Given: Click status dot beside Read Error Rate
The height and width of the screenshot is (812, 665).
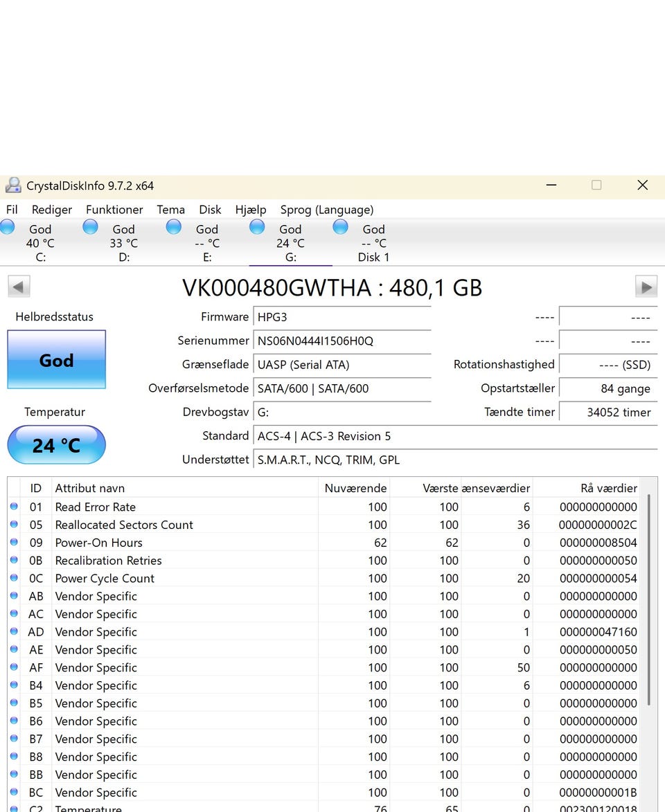Looking at the screenshot, I should [x=14, y=507].
